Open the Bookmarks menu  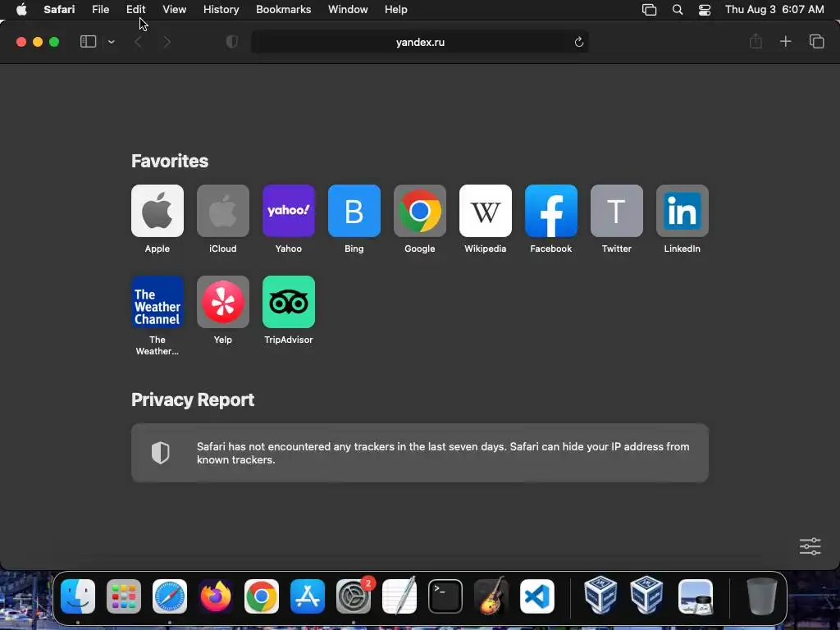point(283,10)
